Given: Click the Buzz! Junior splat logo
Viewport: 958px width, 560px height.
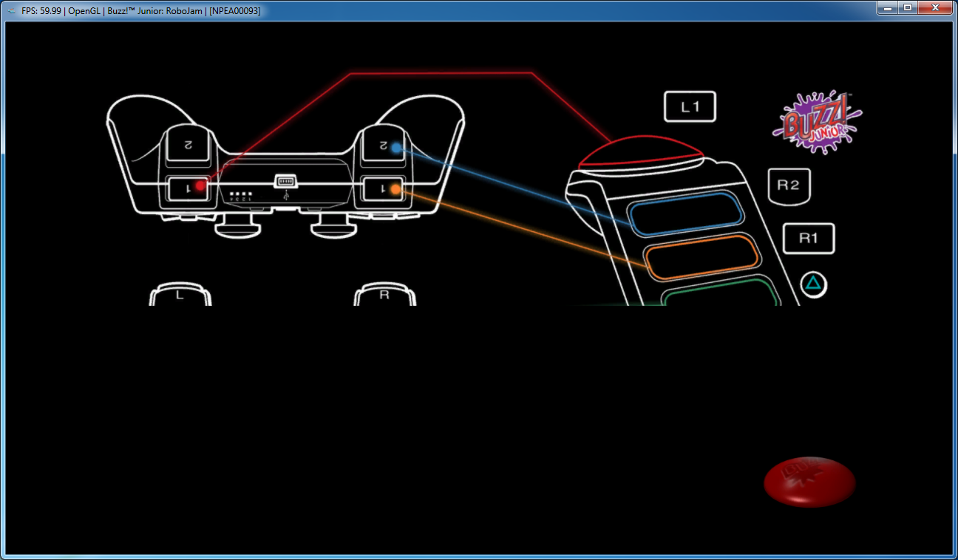Looking at the screenshot, I should pyautogui.click(x=817, y=123).
